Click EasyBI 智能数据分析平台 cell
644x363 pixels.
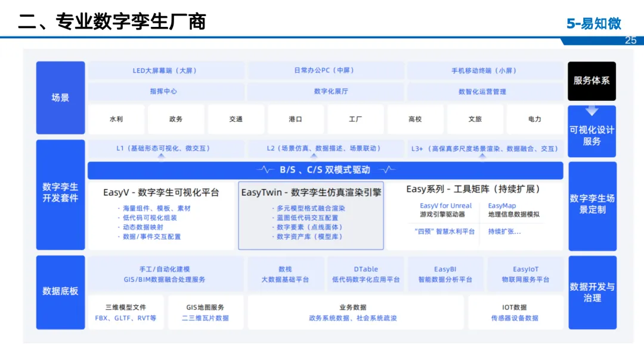point(445,274)
